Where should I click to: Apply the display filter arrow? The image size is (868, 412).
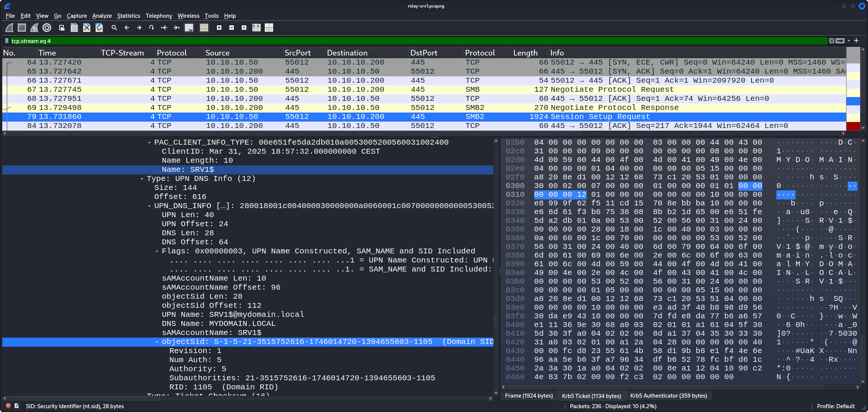[x=840, y=41]
